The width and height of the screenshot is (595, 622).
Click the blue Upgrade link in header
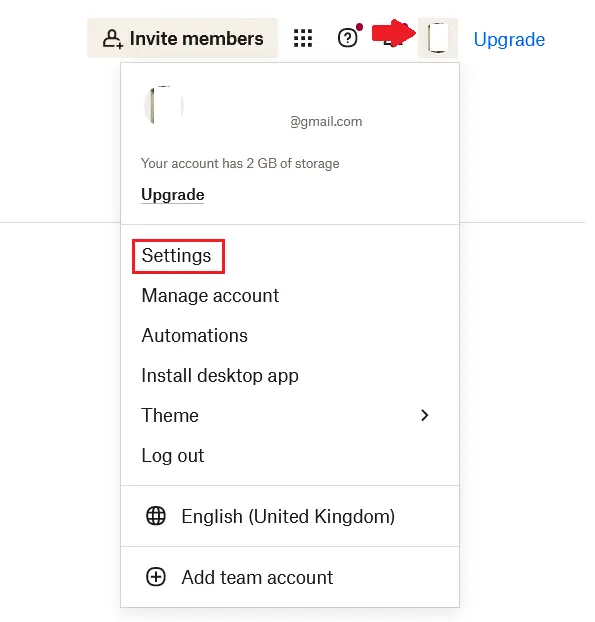[509, 39]
